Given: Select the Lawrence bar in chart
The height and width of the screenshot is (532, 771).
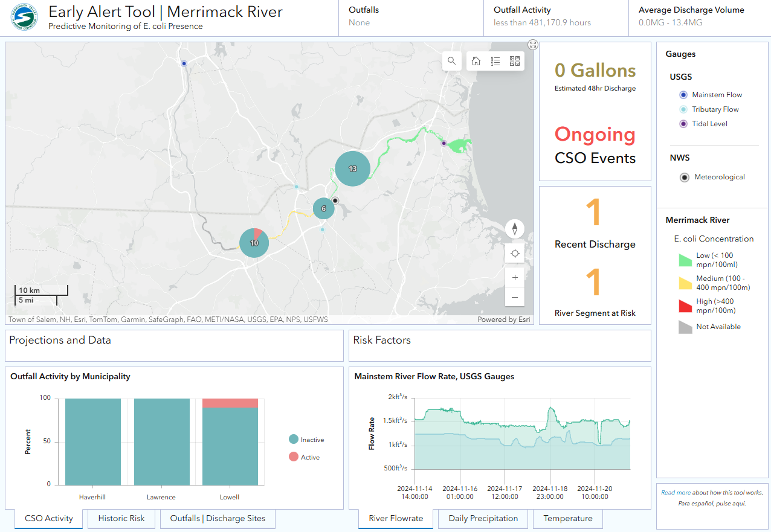Looking at the screenshot, I should (162, 441).
